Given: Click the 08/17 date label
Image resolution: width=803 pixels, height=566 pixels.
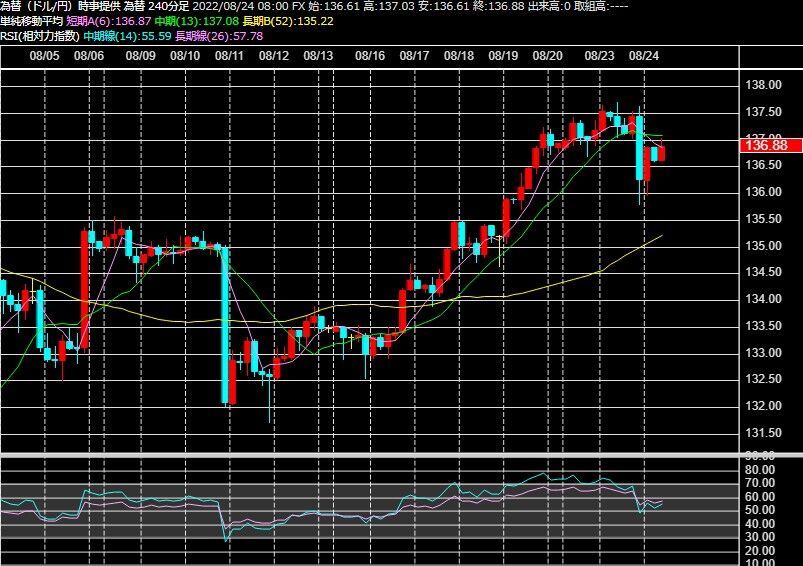Looking at the screenshot, I should click(x=414, y=56).
